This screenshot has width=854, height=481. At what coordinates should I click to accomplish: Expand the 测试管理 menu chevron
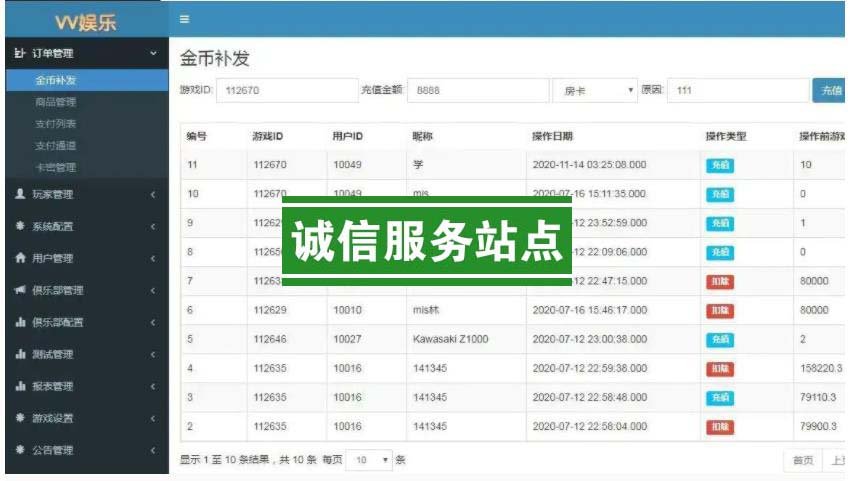(x=152, y=354)
